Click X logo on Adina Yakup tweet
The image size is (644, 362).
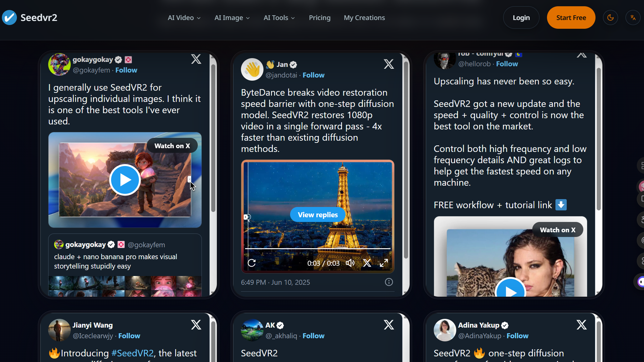click(x=581, y=325)
